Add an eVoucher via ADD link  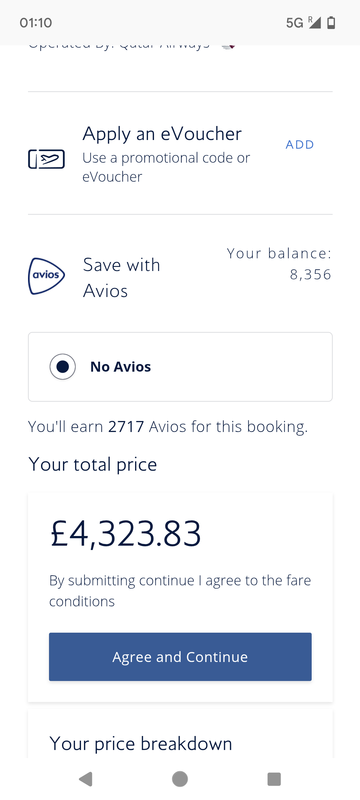tap(300, 144)
